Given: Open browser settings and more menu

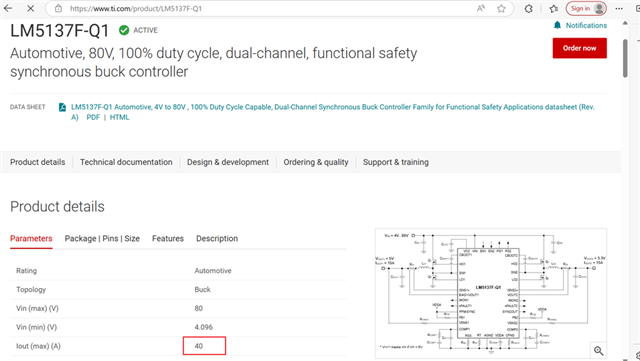Looking at the screenshot, I should click(x=619, y=8).
